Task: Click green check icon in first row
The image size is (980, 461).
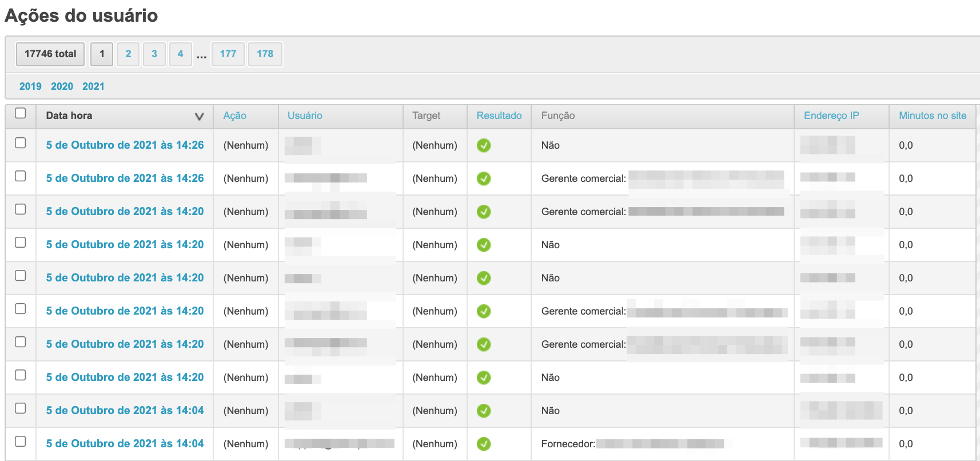Action: [484, 145]
